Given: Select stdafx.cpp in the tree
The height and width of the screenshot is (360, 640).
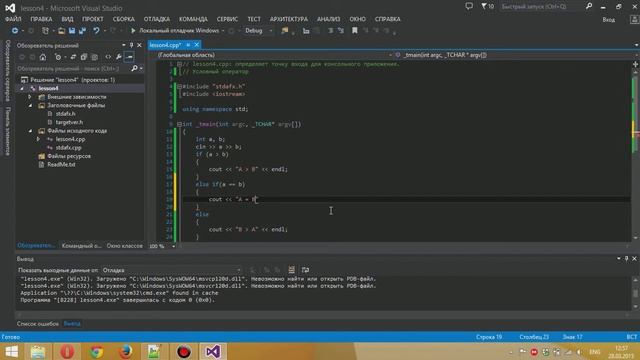Looking at the screenshot, I should click(x=68, y=148).
